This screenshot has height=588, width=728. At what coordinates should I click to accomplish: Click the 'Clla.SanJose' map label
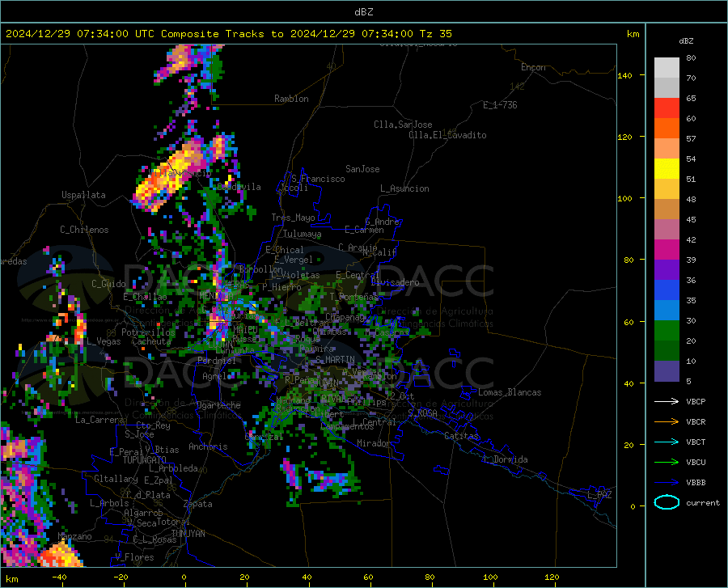(x=403, y=125)
